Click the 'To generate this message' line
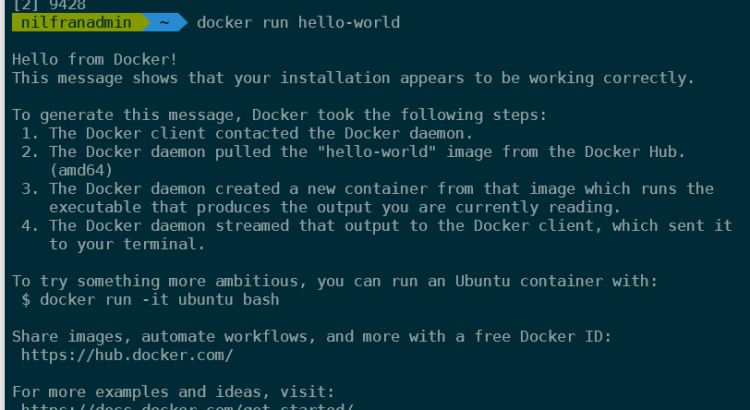The image size is (750, 410). point(279,115)
